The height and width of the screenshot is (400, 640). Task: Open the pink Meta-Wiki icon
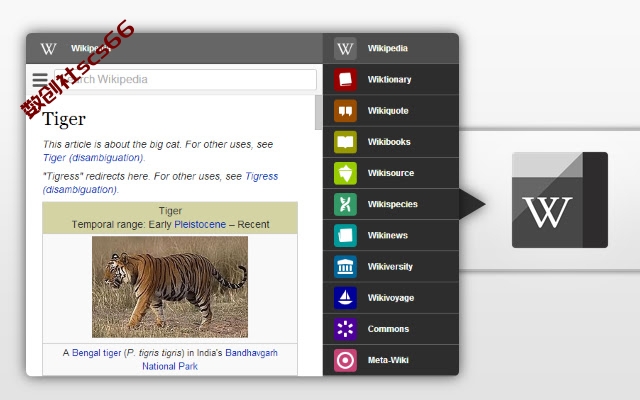(345, 360)
